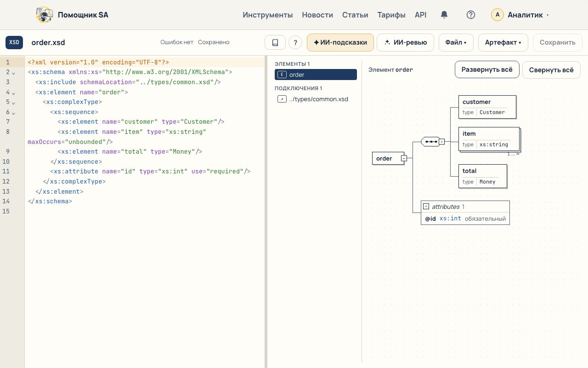Select the order element in the list
The width and height of the screenshot is (588, 368).
[x=316, y=75]
